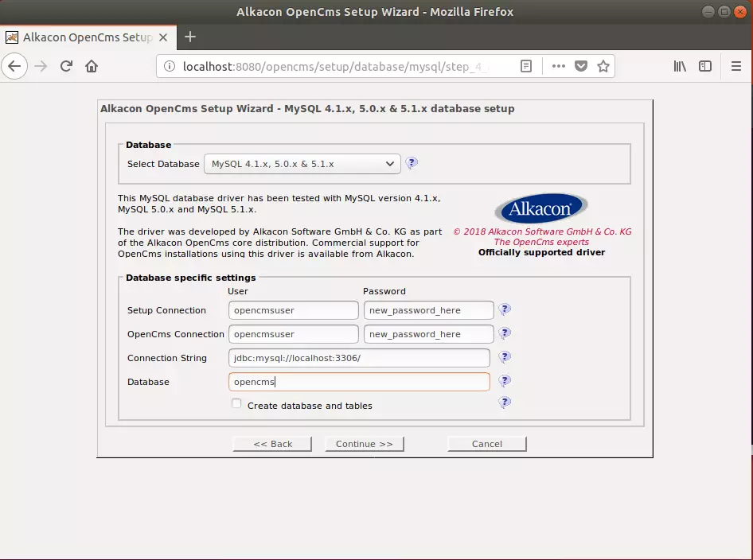Toggle reader view icon
753x560 pixels.
pos(526,66)
